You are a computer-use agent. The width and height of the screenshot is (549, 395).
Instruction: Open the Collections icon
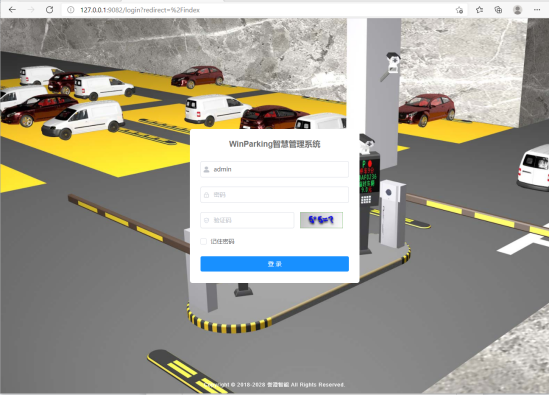pos(498,10)
